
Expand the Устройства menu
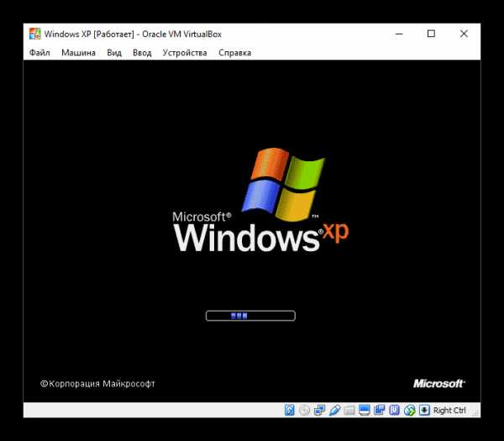coord(185,53)
